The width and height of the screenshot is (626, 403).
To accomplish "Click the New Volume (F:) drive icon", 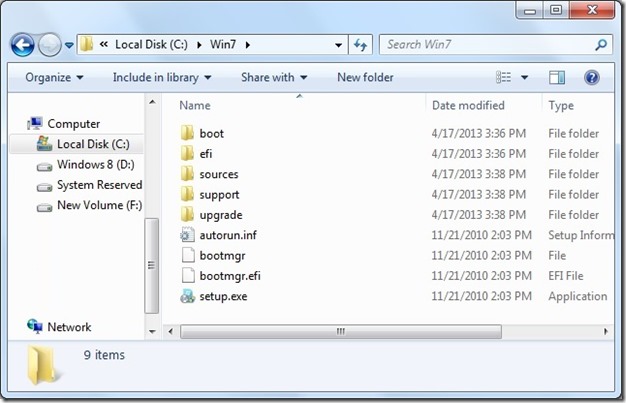I will [x=44, y=207].
